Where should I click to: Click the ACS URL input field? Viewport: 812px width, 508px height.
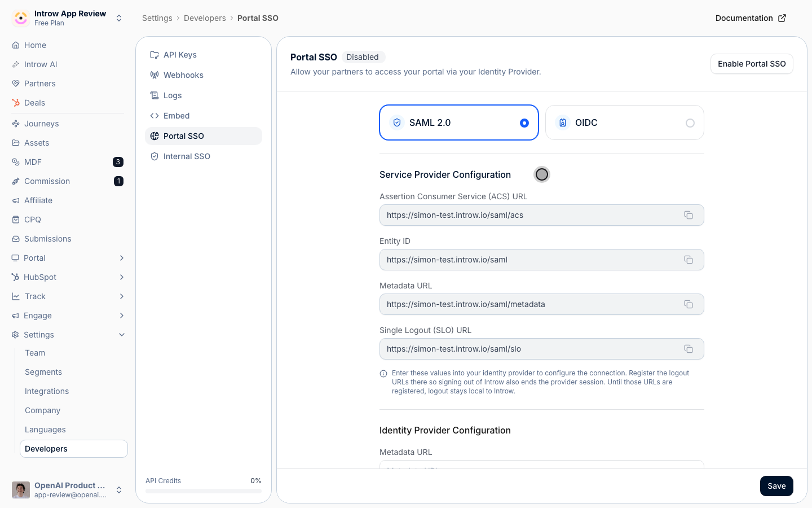542,215
